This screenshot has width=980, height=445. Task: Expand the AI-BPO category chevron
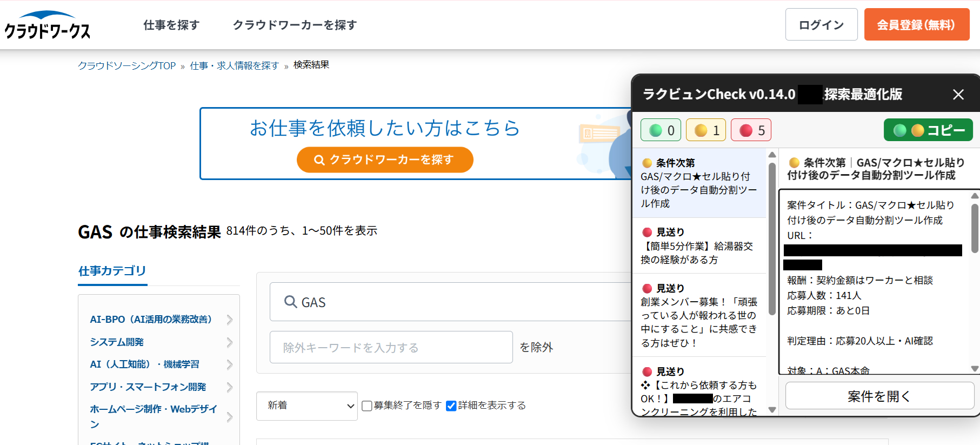point(230,320)
